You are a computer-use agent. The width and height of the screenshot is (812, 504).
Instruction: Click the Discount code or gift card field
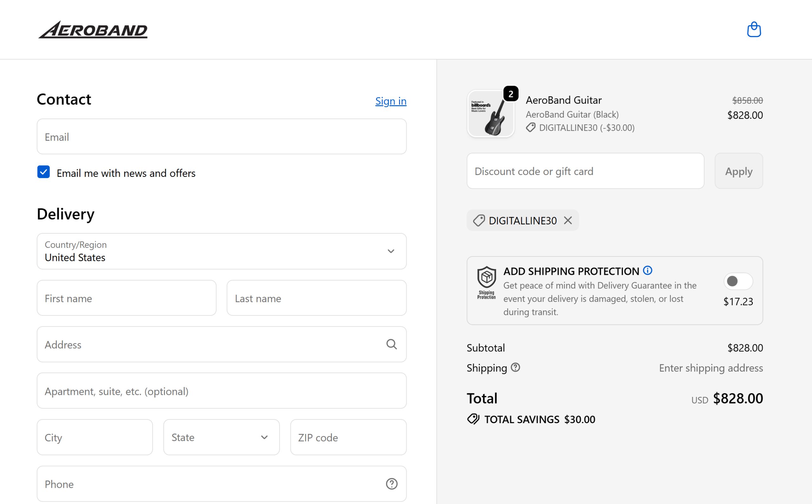click(585, 171)
